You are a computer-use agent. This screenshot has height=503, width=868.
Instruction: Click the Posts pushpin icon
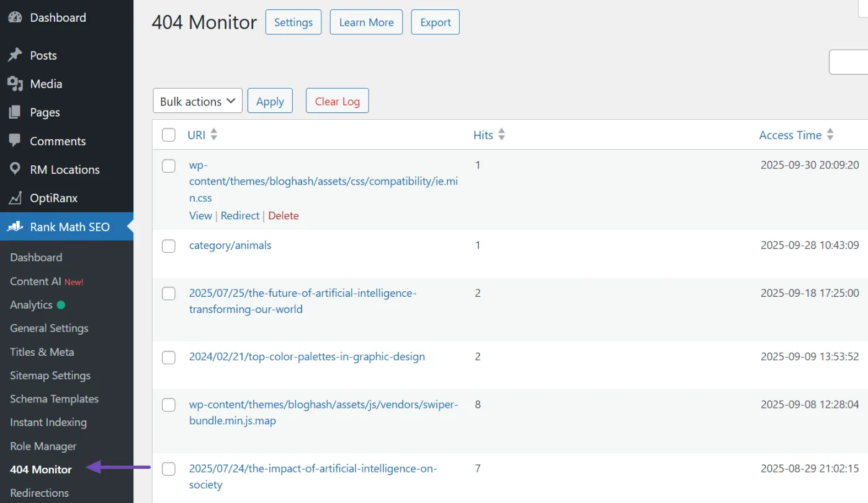[x=15, y=55]
